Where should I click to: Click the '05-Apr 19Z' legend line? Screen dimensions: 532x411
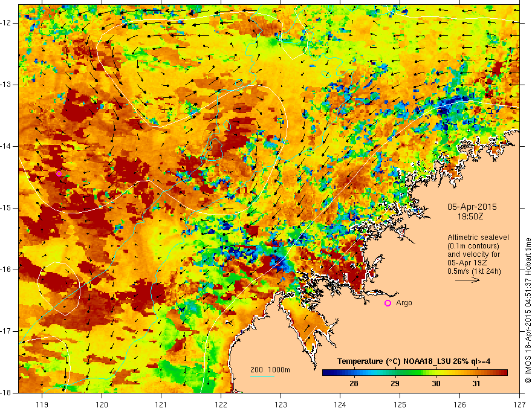coord(467,263)
